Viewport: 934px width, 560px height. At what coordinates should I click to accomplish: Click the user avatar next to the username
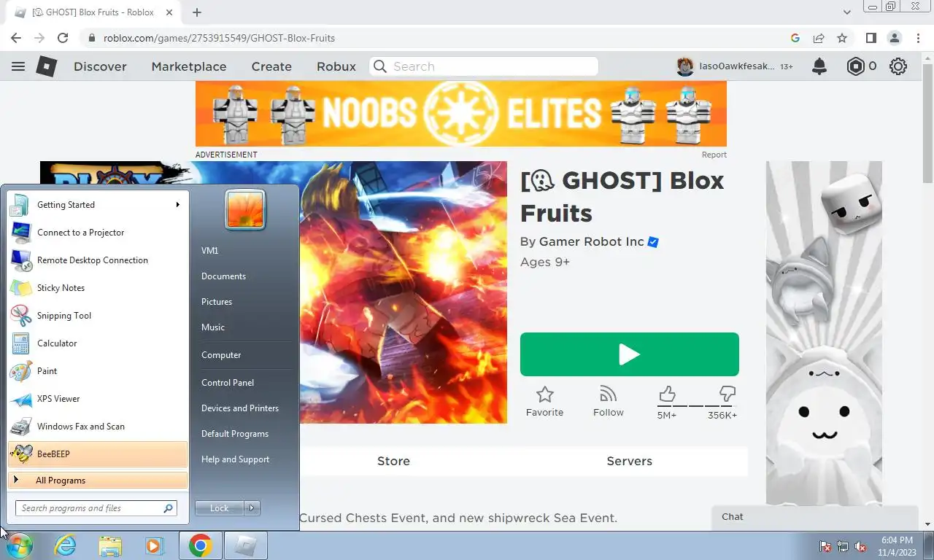(685, 66)
